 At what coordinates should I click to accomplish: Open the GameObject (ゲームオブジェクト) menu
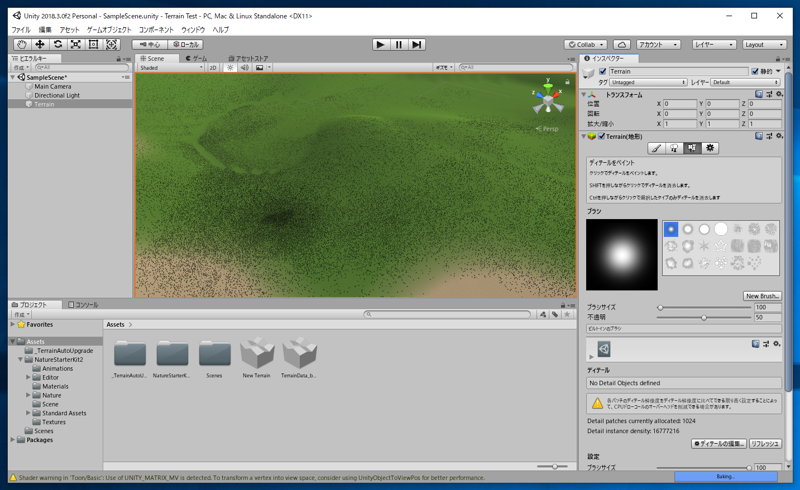(109, 30)
